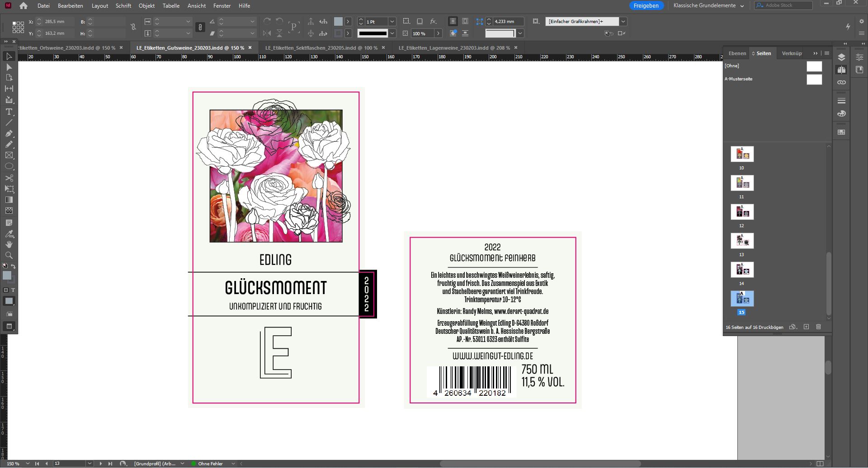868x468 pixels.
Task: Open the object style dropdown Einfacher Grafikrahmen
Action: click(x=623, y=21)
